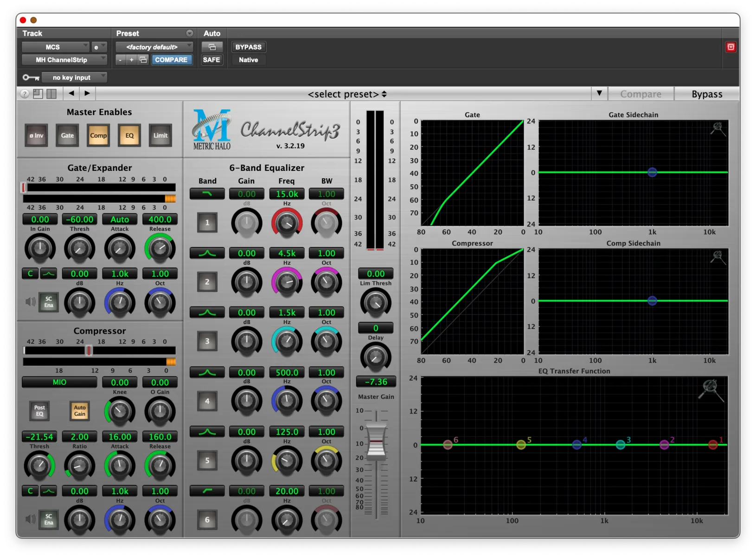Go to previous preset arrow
This screenshot has width=756, height=557.
coord(71,93)
